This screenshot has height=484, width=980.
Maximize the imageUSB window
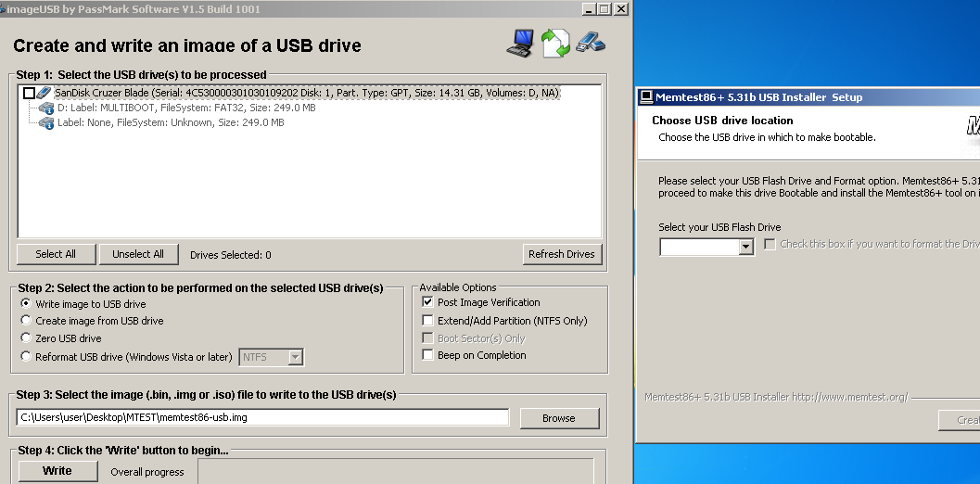click(x=605, y=8)
